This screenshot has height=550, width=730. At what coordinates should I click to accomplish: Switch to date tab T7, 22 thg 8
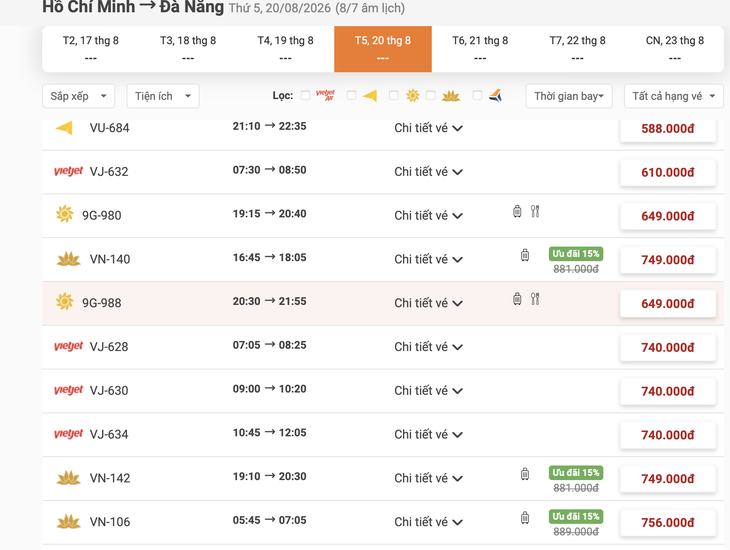tap(577, 49)
